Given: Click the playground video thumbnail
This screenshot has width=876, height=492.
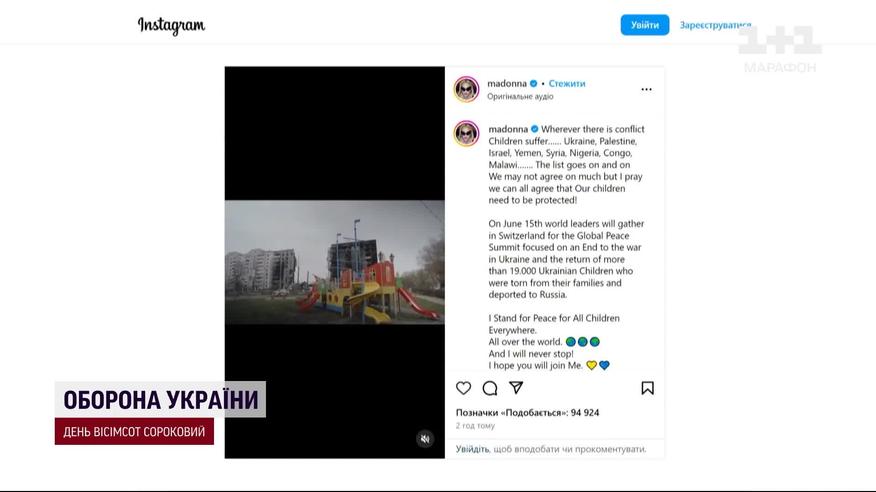Looking at the screenshot, I should pyautogui.click(x=335, y=262).
